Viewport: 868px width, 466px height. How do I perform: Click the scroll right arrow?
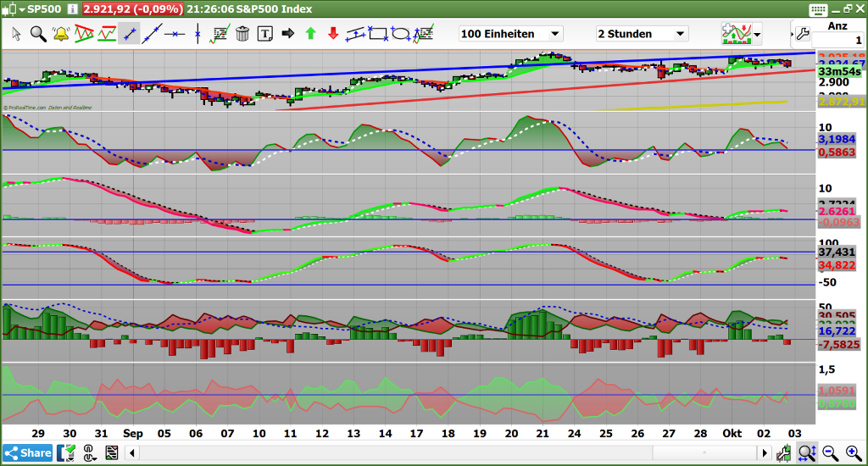pos(765,452)
